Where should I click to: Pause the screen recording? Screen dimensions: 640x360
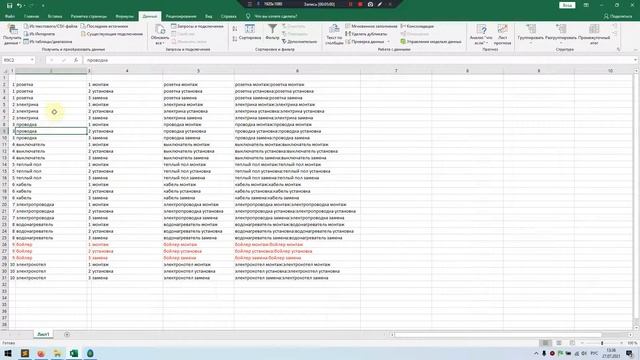pos(351,4)
